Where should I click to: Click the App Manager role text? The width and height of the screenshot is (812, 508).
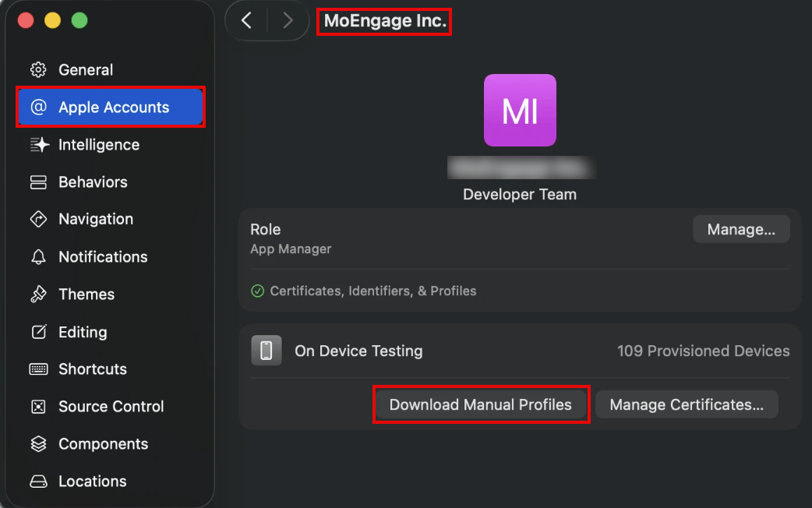point(291,249)
